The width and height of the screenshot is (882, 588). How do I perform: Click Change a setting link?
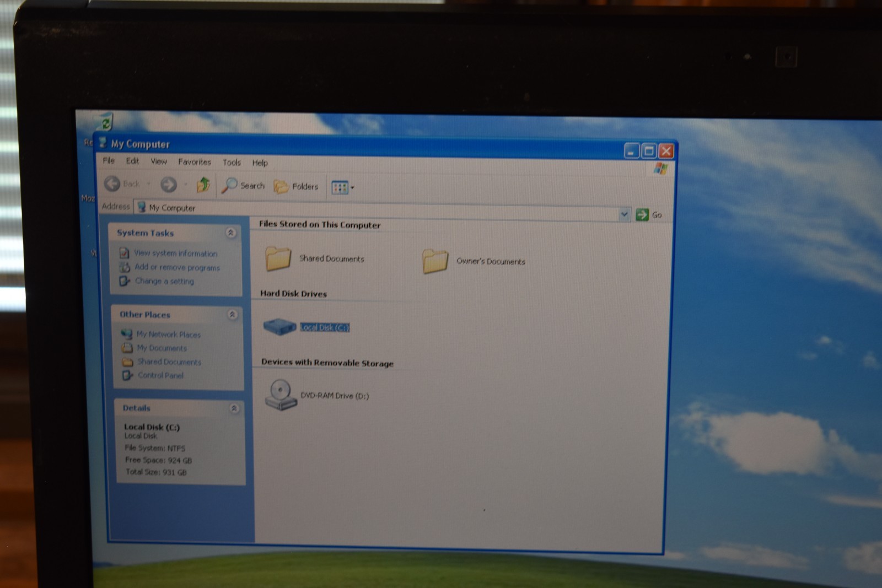point(164,281)
